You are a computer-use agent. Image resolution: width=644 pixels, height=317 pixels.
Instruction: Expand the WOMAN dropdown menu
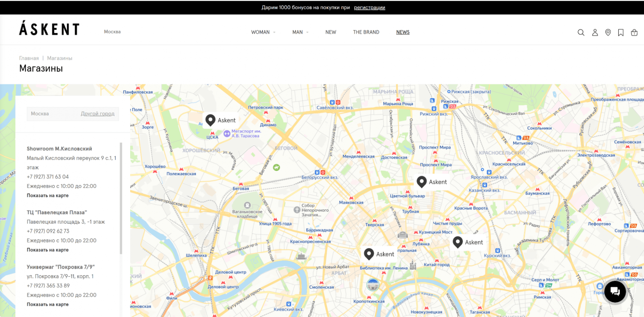pos(263,32)
